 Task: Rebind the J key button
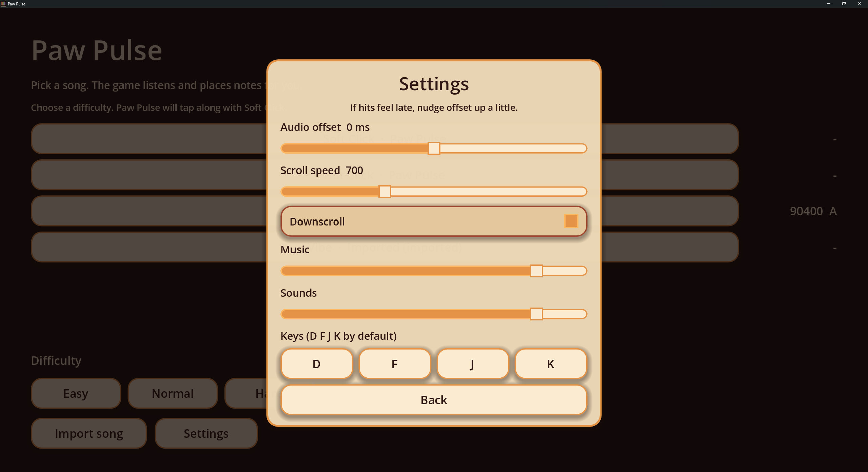(473, 364)
